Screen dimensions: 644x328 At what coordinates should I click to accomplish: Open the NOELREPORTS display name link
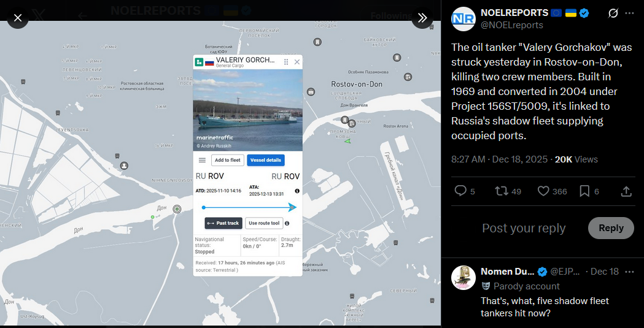[514, 13]
